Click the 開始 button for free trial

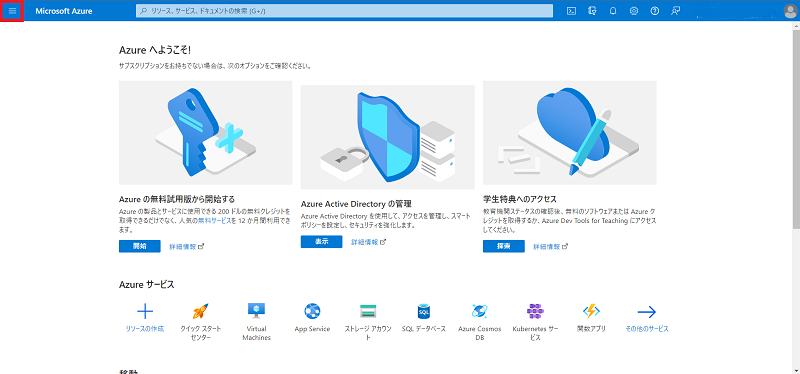coord(140,246)
